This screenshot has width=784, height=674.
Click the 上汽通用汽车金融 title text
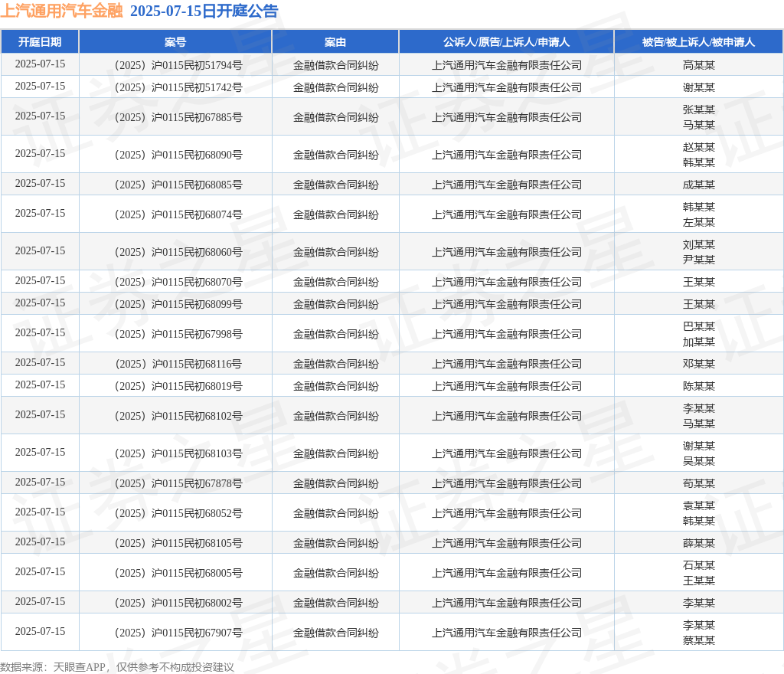(x=61, y=11)
